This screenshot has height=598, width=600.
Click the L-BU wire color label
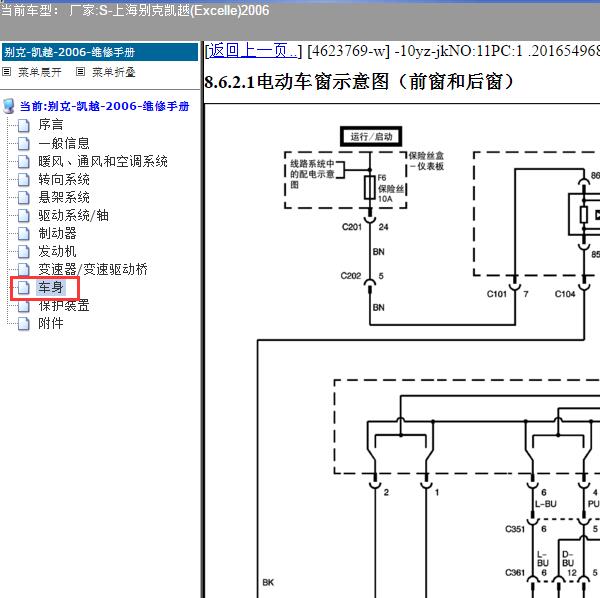click(545, 504)
